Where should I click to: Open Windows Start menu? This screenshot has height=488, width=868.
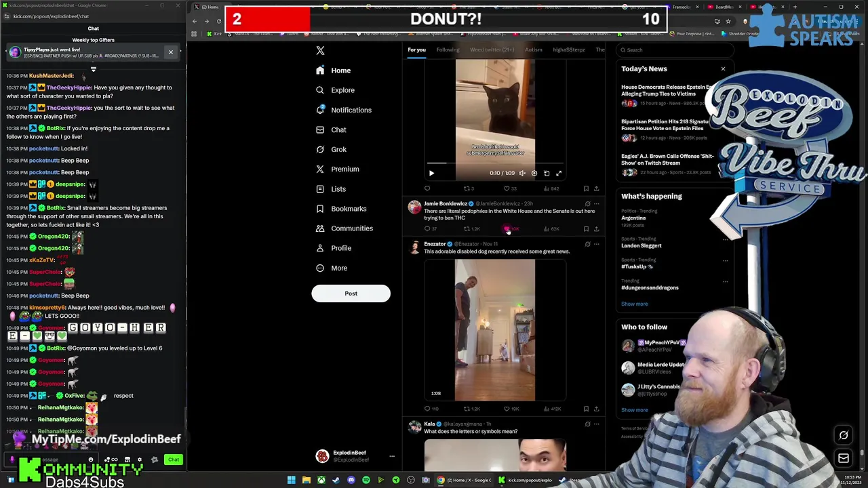point(291,481)
